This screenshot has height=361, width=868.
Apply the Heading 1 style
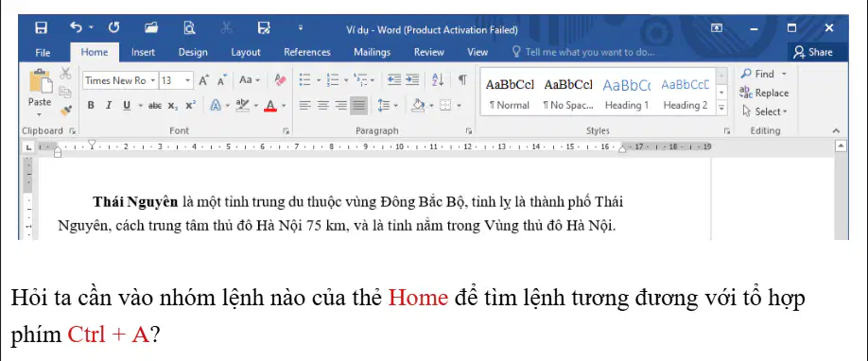(627, 94)
